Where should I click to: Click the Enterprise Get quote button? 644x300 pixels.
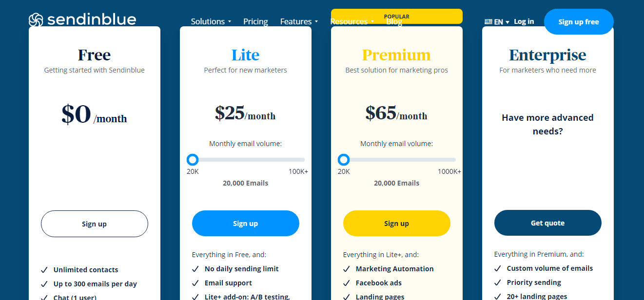click(x=548, y=223)
